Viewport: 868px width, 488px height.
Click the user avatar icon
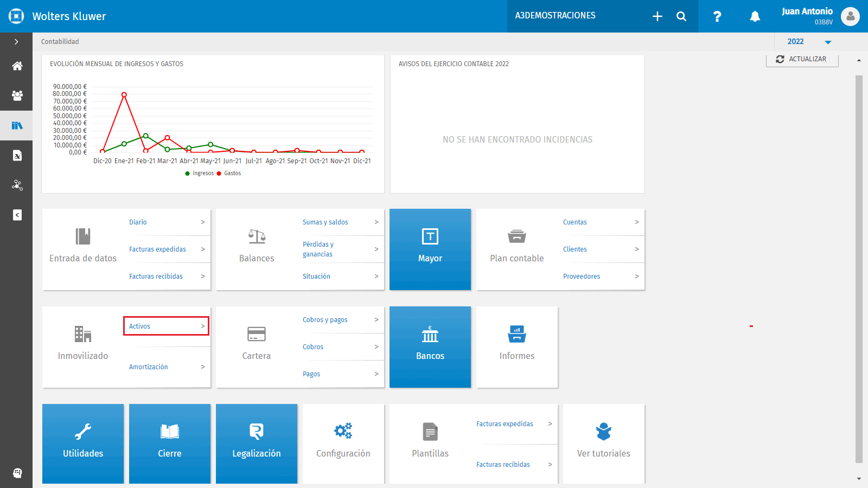click(850, 16)
